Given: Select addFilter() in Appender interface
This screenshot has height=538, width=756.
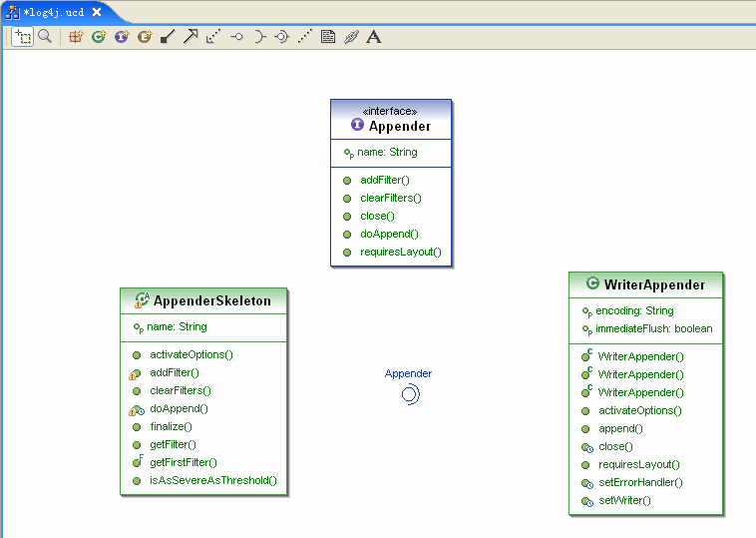Looking at the screenshot, I should [x=385, y=180].
